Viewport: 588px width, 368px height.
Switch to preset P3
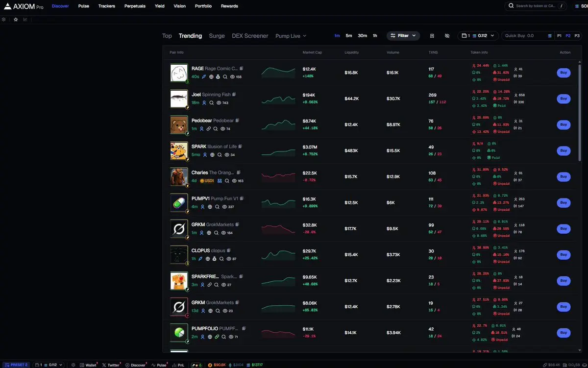click(x=577, y=36)
